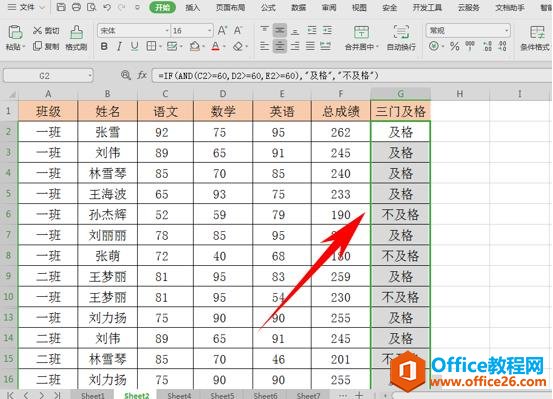This screenshot has width=553, height=399.
Task: Go to the first sheet using the navigation arrow
Action: (11, 395)
